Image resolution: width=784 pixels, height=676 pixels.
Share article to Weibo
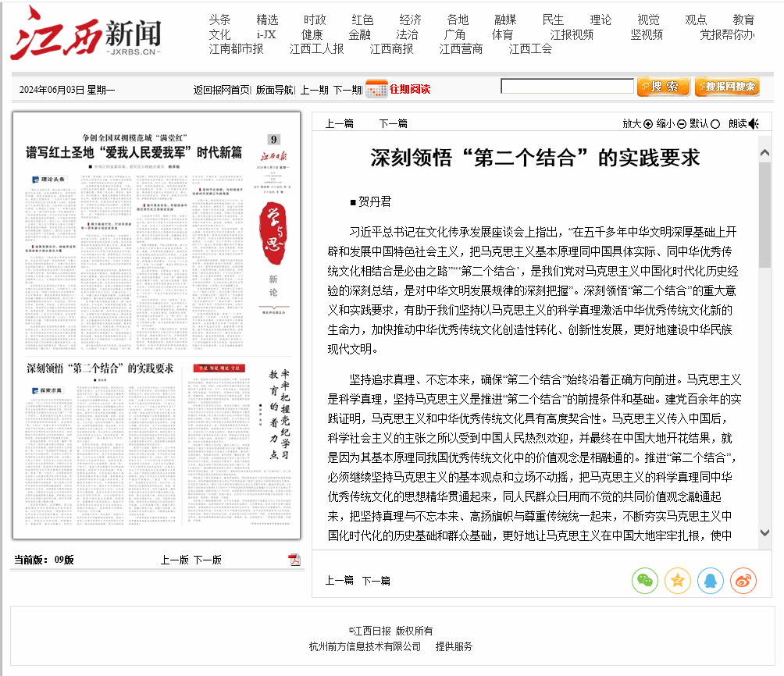click(x=743, y=580)
